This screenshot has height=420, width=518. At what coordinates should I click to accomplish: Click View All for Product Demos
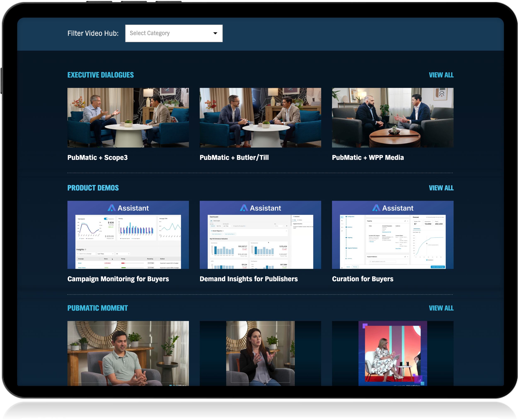441,188
